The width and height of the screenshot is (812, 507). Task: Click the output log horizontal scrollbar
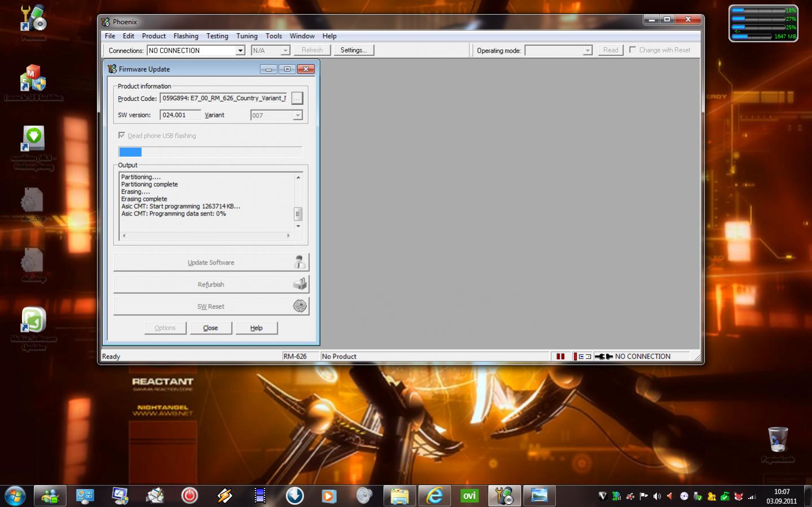click(206, 236)
